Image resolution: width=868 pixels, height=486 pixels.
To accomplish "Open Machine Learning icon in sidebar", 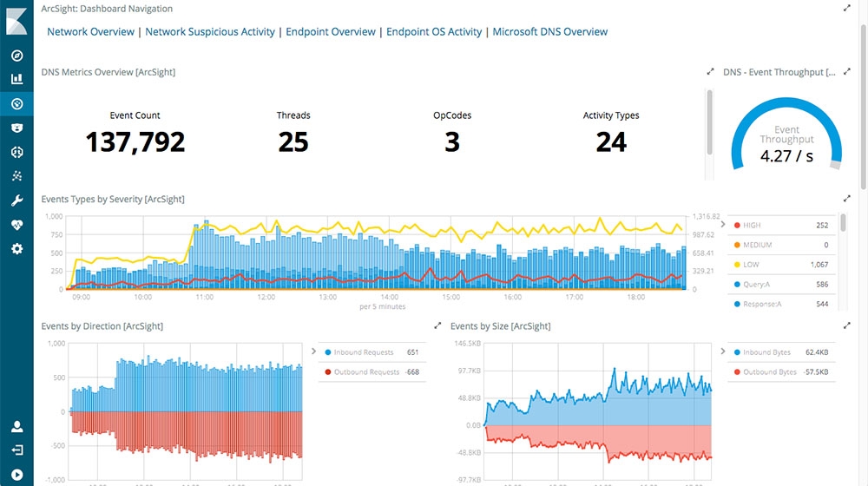I will [17, 152].
